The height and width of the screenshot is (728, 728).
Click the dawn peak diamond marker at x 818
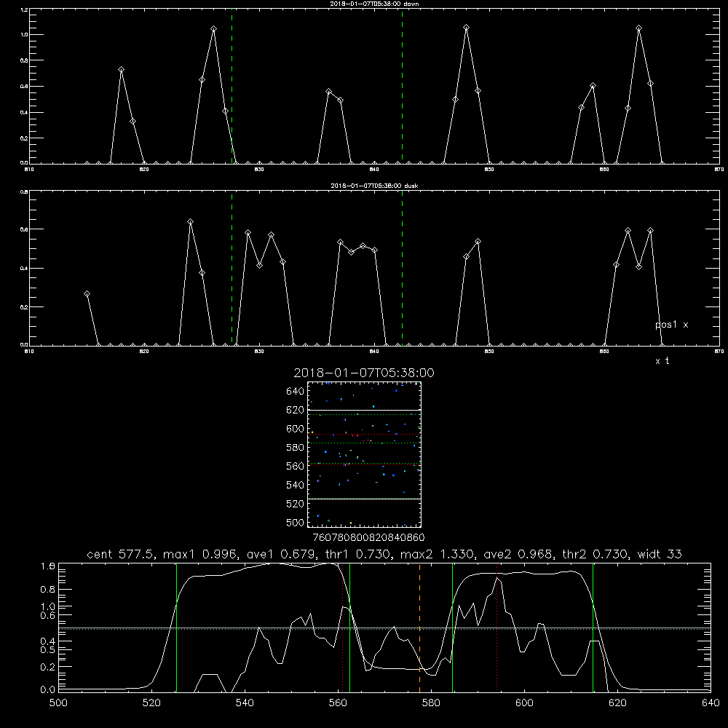(x=121, y=70)
